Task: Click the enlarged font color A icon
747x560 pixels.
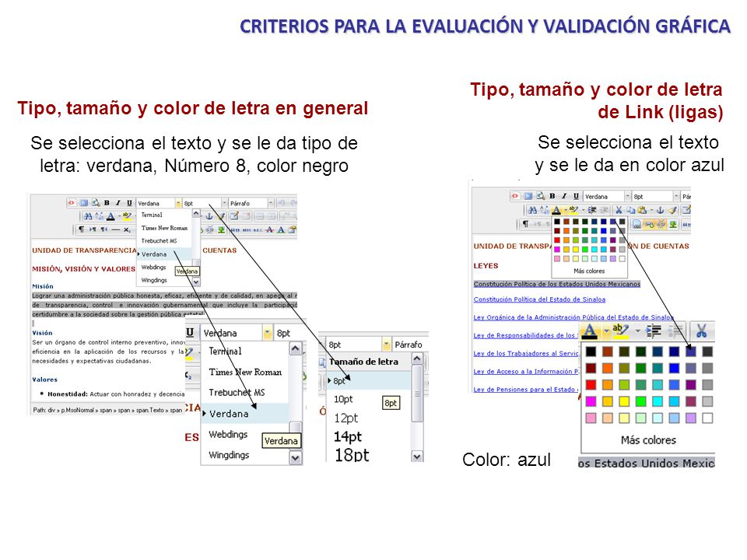Action: (x=590, y=331)
